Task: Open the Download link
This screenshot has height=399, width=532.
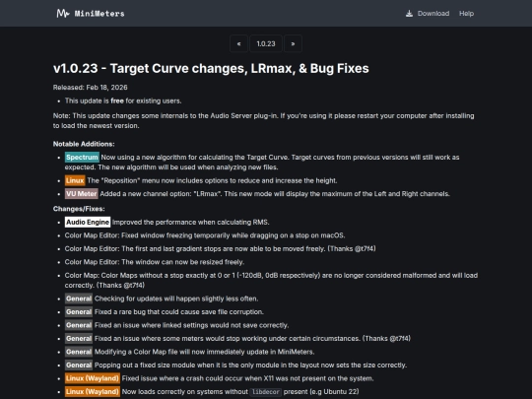Action: click(x=433, y=14)
